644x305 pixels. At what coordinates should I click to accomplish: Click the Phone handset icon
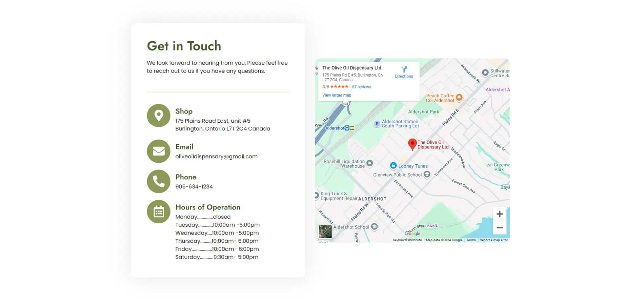[158, 181]
